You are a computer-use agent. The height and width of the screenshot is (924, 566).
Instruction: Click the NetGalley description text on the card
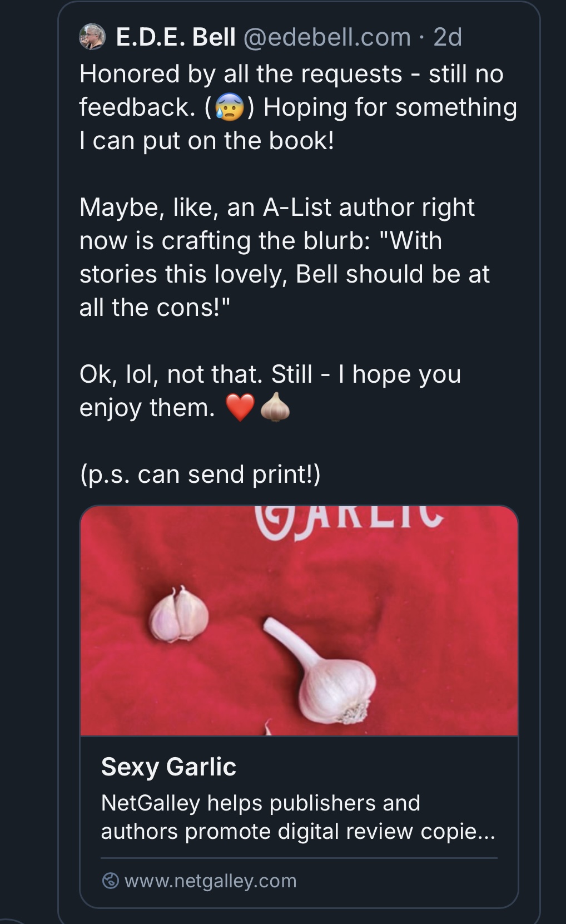point(298,817)
